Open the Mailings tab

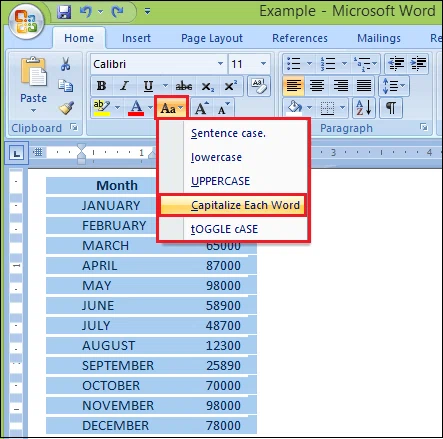379,38
